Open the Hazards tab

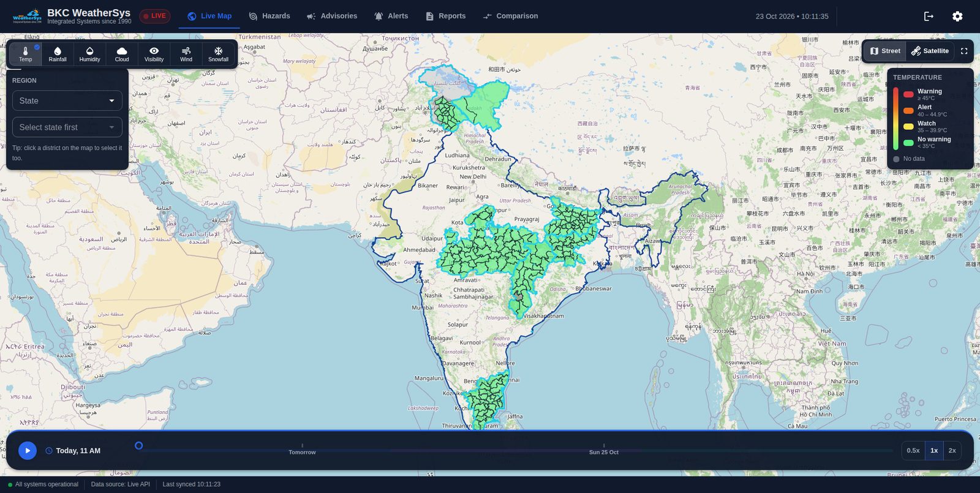(269, 16)
